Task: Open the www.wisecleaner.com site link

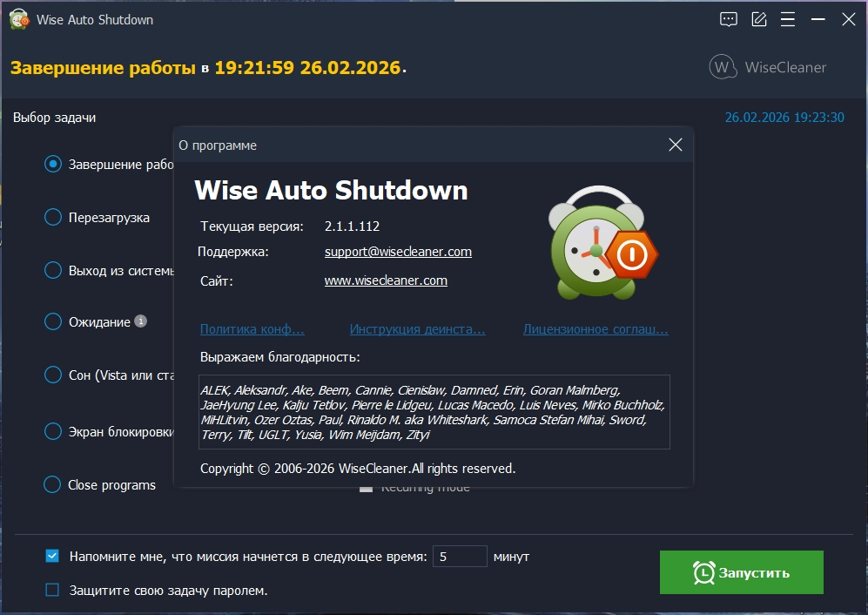Action: click(386, 280)
